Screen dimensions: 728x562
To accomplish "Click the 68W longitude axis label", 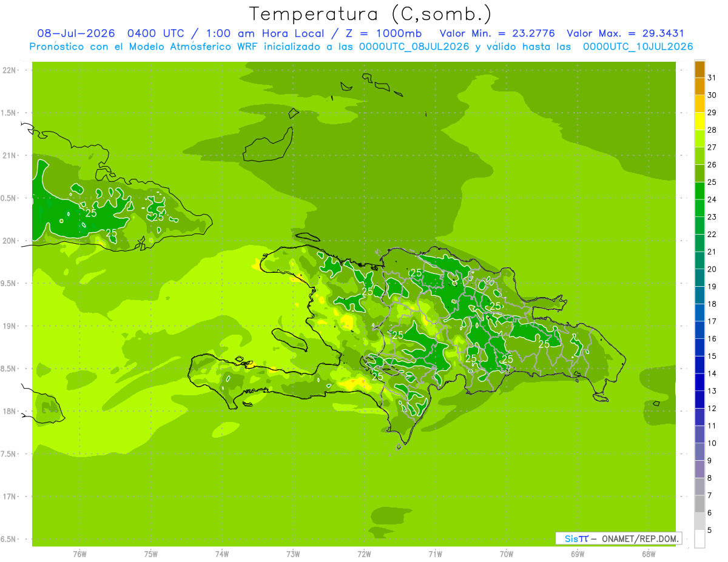I will click(649, 554).
